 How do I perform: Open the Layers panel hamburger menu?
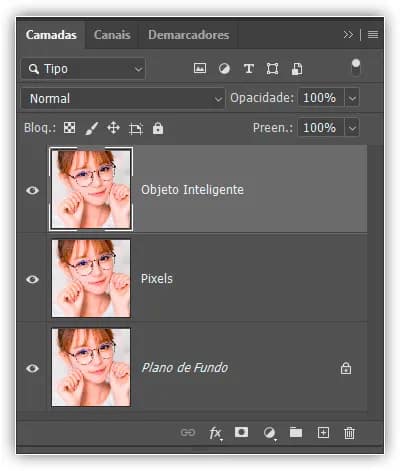tap(373, 35)
